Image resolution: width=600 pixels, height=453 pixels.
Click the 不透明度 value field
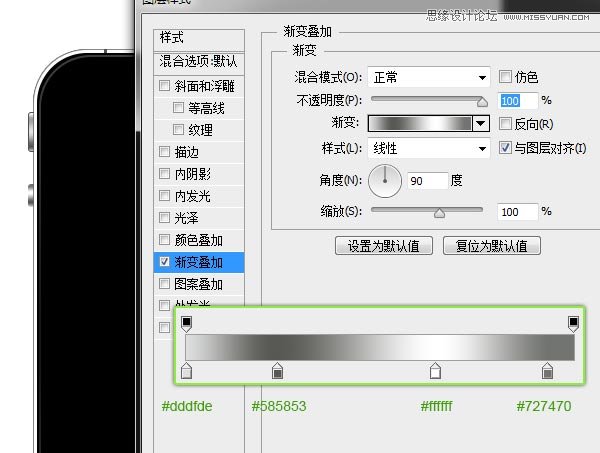click(x=518, y=101)
